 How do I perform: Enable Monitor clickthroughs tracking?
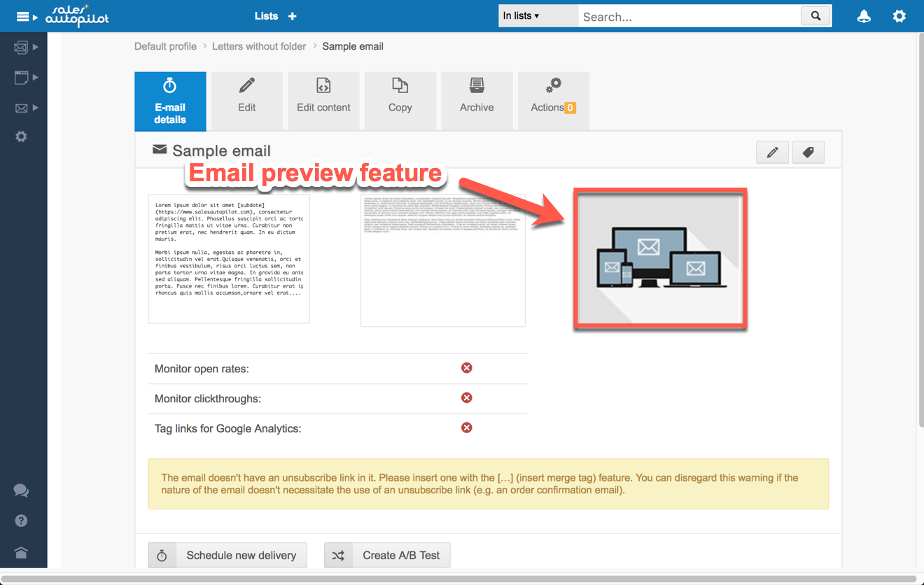(x=466, y=397)
